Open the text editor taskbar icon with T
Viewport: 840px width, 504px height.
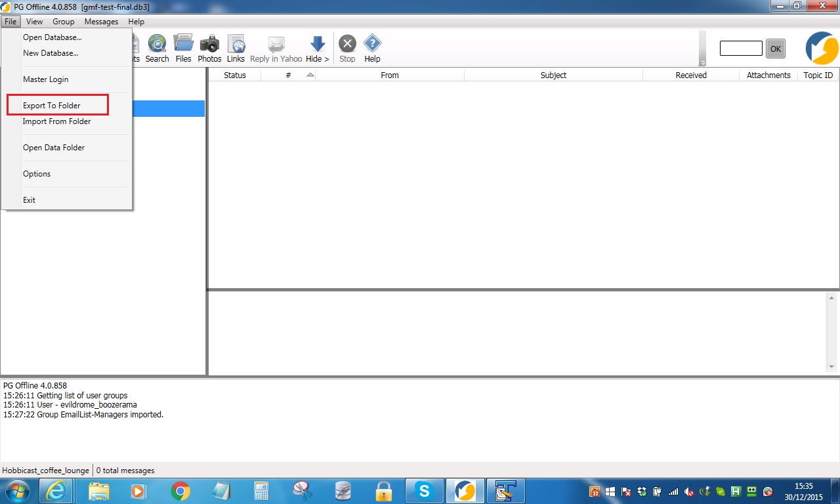tap(505, 491)
